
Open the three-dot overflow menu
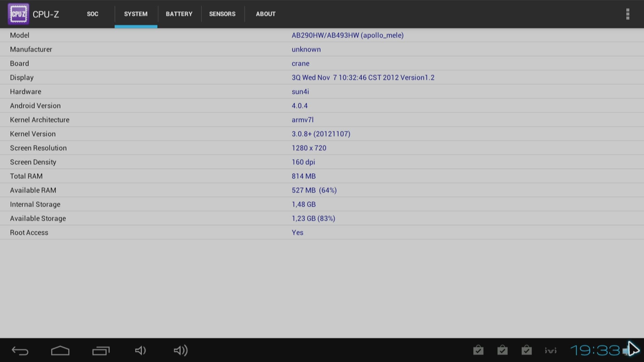[x=628, y=14]
